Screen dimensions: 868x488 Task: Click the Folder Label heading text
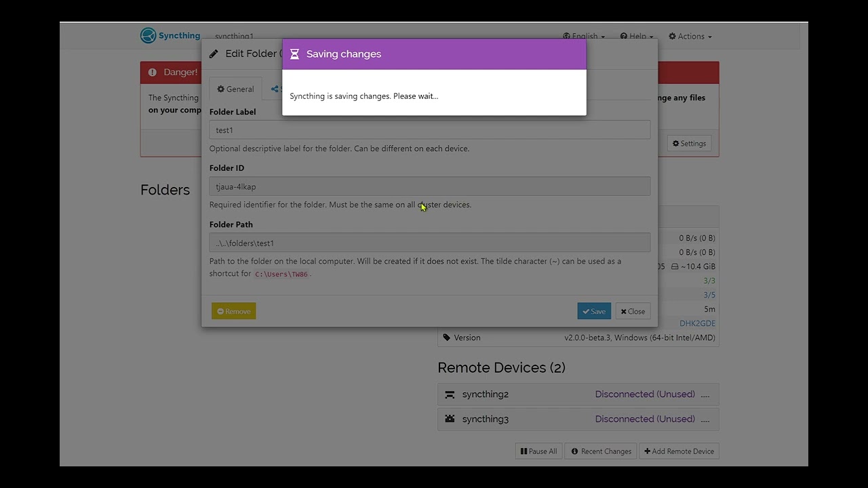233,112
